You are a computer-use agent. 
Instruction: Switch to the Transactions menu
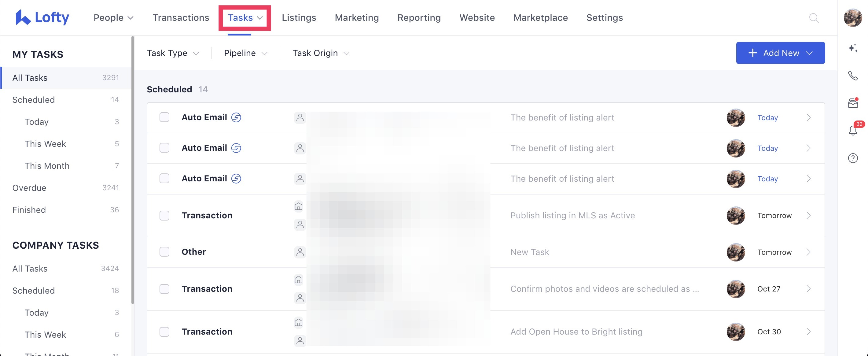[181, 17]
